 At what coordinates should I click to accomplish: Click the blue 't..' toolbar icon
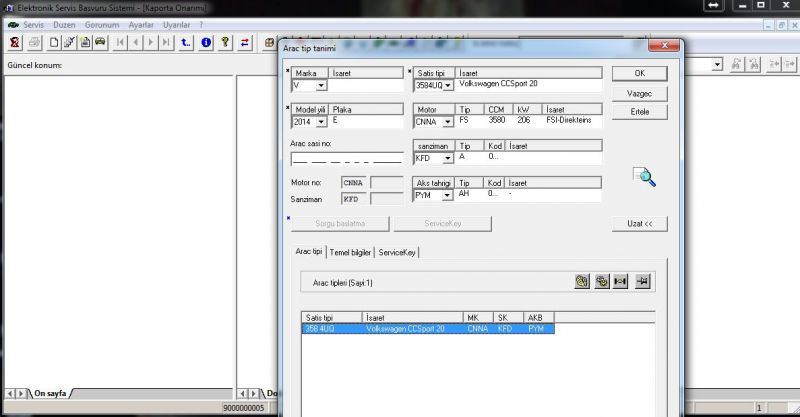186,42
